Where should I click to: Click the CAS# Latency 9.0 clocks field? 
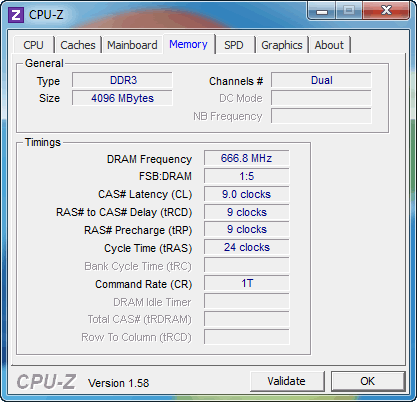click(247, 194)
